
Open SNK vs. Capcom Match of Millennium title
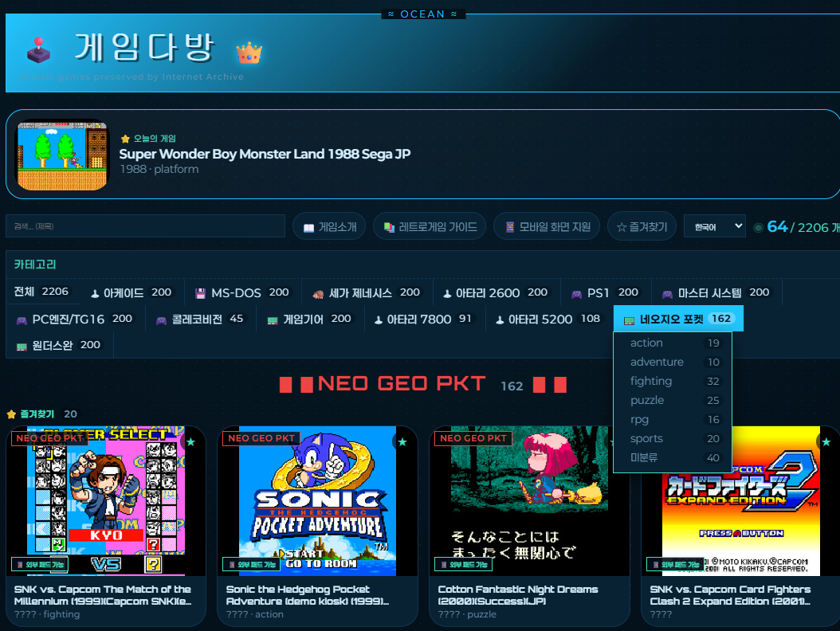[x=103, y=595]
